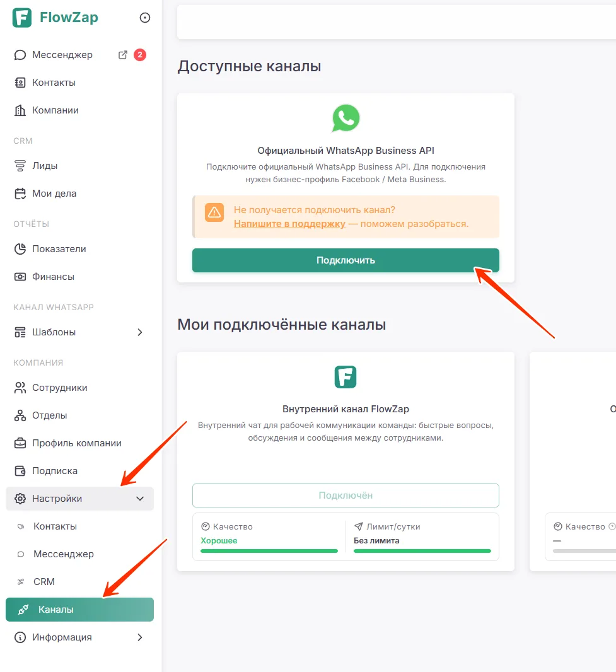
Task: Click the Подключён status button
Action: pos(346,495)
